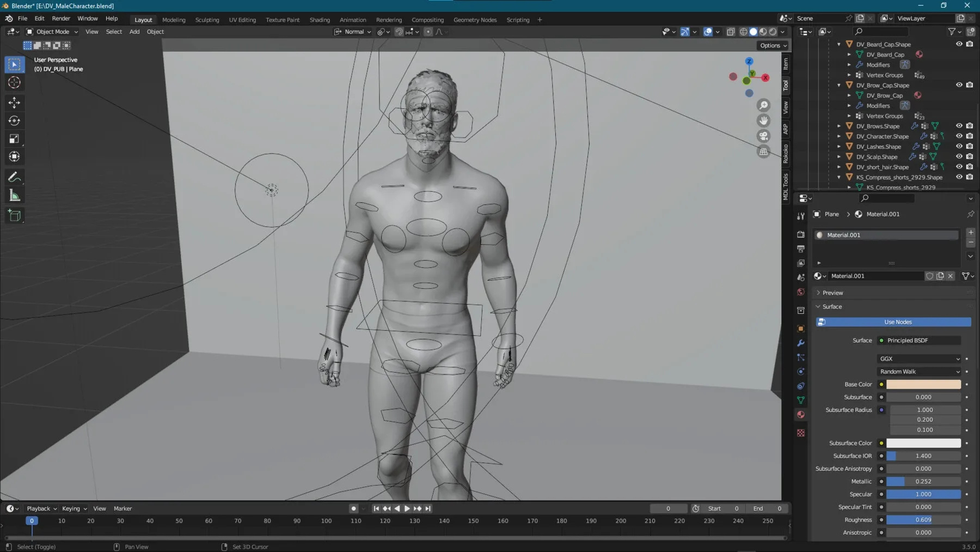Open the transform orientation dropdown showing Normal
The width and height of the screenshot is (980, 552).
coord(353,32)
